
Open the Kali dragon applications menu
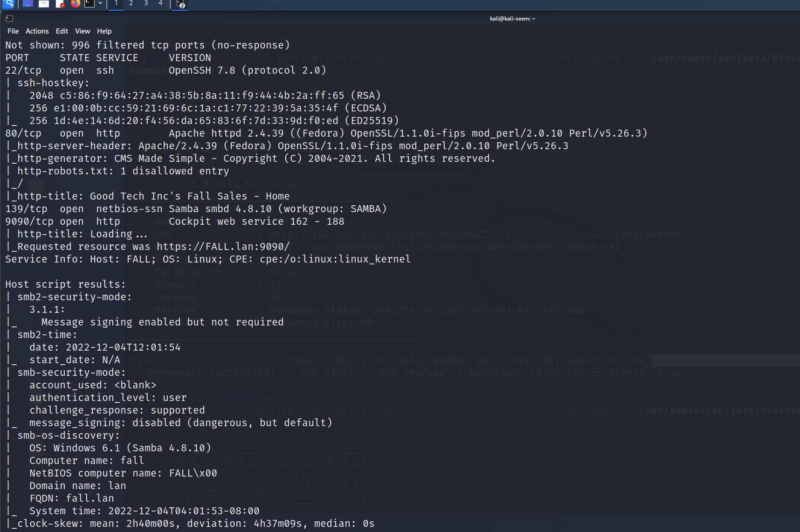(9, 4)
